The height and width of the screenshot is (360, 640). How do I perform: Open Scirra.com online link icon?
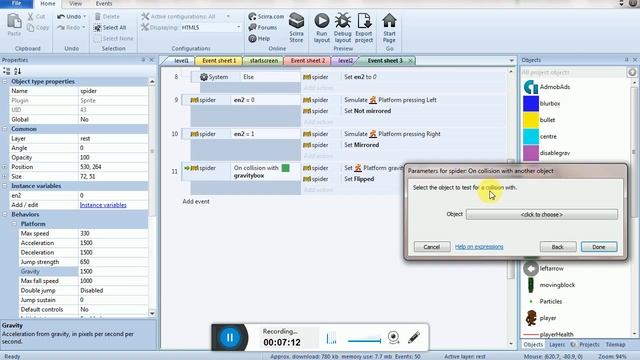tap(252, 16)
